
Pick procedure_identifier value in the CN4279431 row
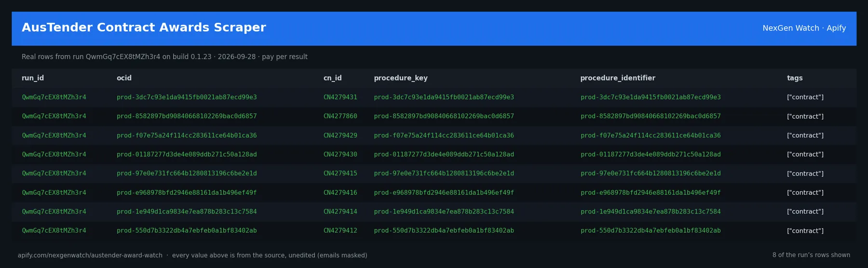651,97
